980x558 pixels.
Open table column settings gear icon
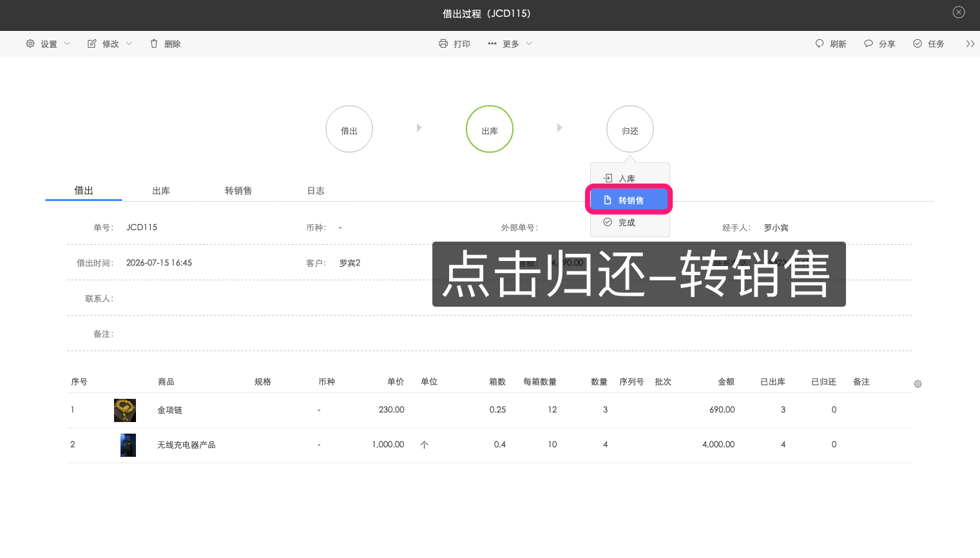[918, 384]
